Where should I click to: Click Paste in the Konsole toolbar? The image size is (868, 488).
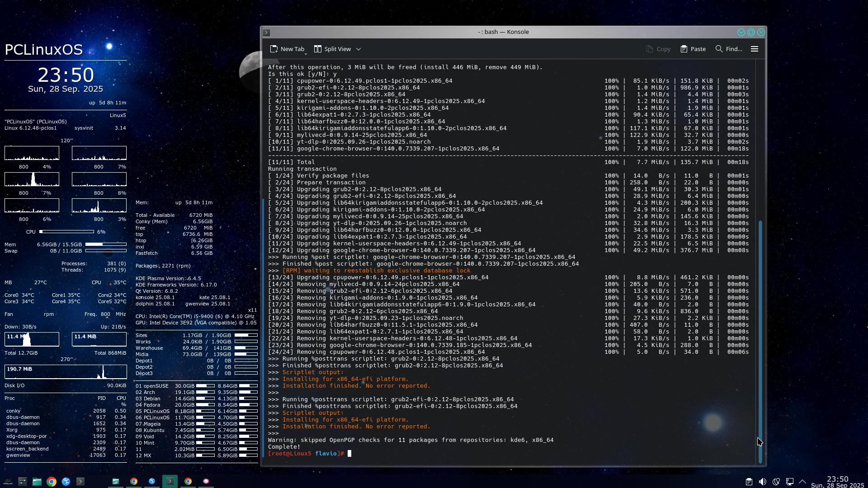[x=693, y=49]
